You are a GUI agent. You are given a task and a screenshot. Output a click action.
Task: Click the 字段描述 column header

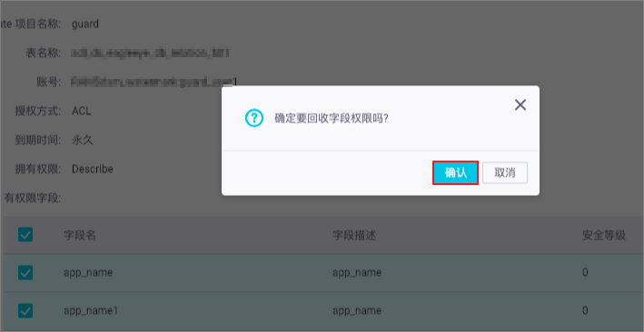point(354,235)
